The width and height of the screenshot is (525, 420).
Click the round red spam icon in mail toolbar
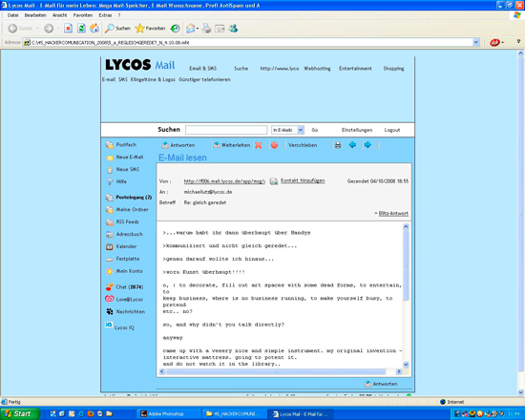click(x=274, y=145)
